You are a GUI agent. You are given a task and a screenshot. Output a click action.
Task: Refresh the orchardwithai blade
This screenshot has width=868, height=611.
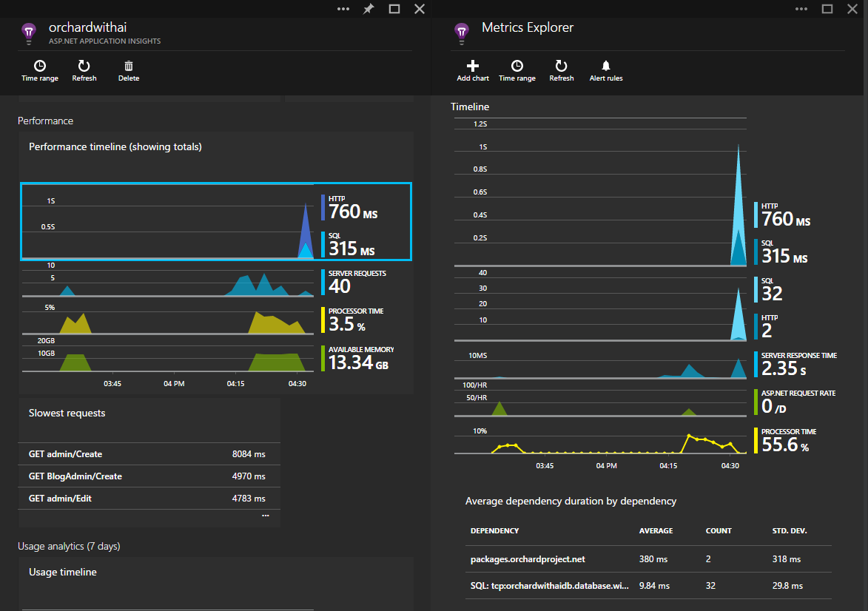click(x=84, y=71)
